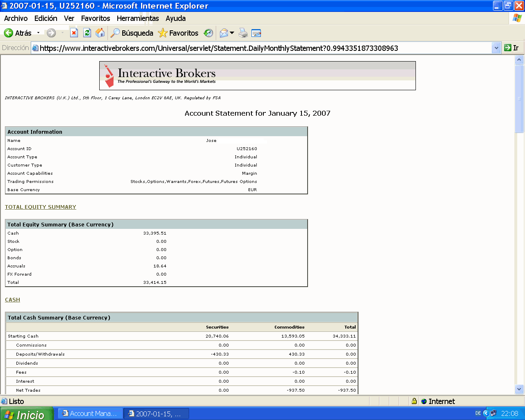Open the History clock icon

coord(208,33)
